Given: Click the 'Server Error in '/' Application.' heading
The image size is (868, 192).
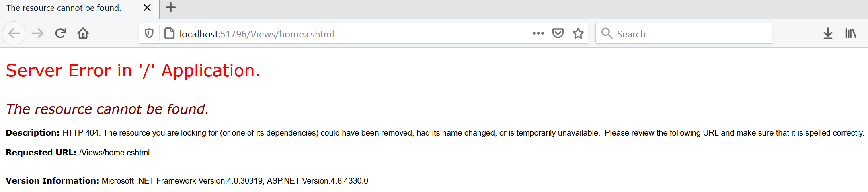Looking at the screenshot, I should click(x=133, y=70).
